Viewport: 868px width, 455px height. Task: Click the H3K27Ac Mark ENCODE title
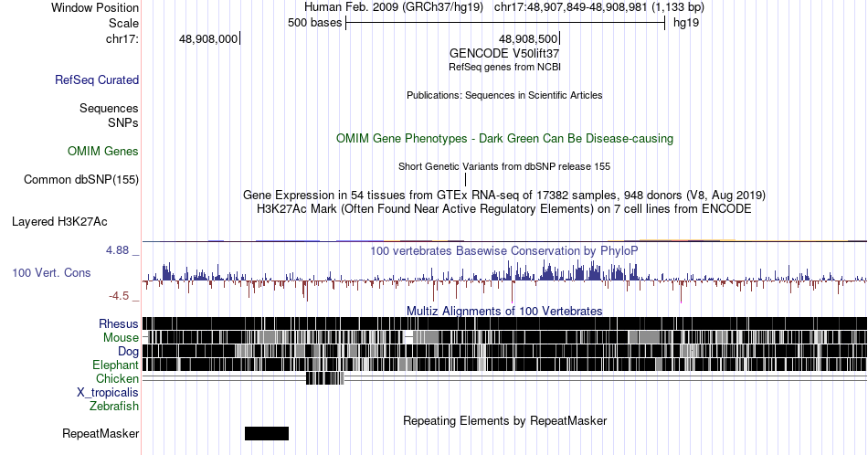(x=504, y=208)
